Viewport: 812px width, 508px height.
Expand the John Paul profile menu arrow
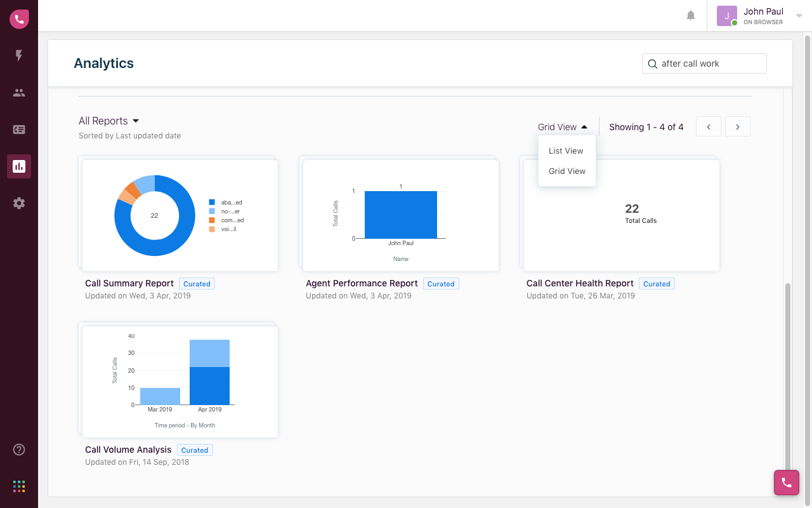[x=799, y=16]
